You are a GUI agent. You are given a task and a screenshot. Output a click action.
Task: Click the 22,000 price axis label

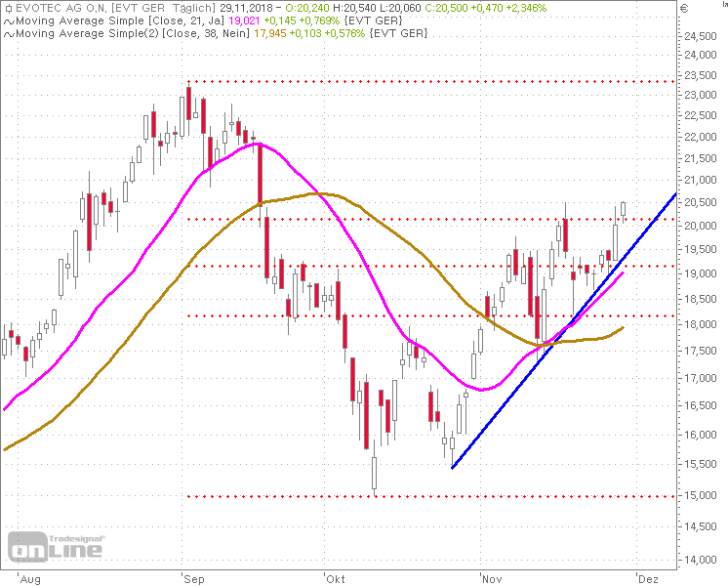click(x=701, y=137)
